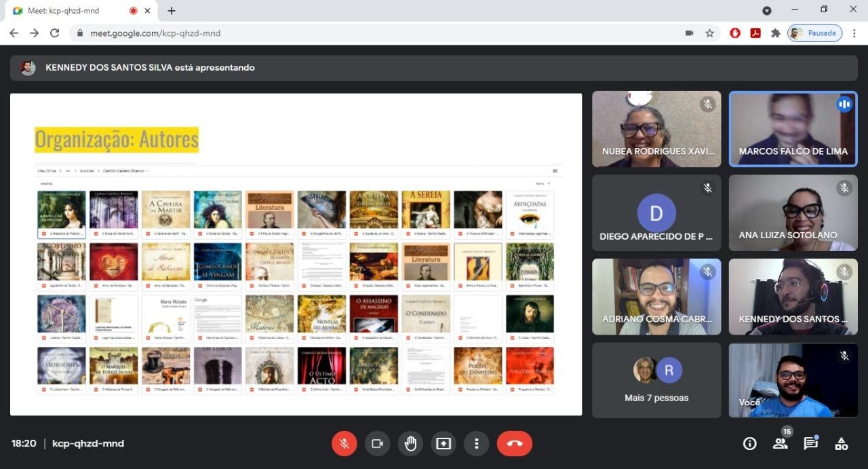
Task: Click the KENNEDY DOS SANTOS participant tile
Action: click(x=793, y=297)
